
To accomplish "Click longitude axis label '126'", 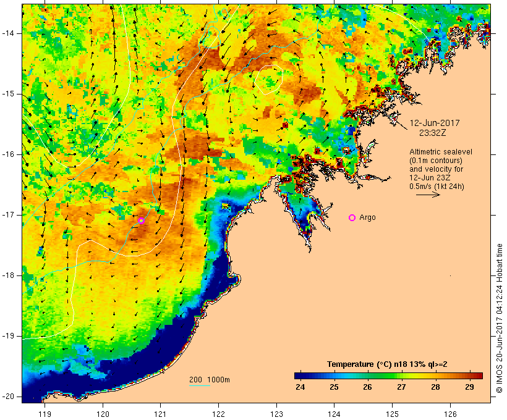I will coord(450,414).
